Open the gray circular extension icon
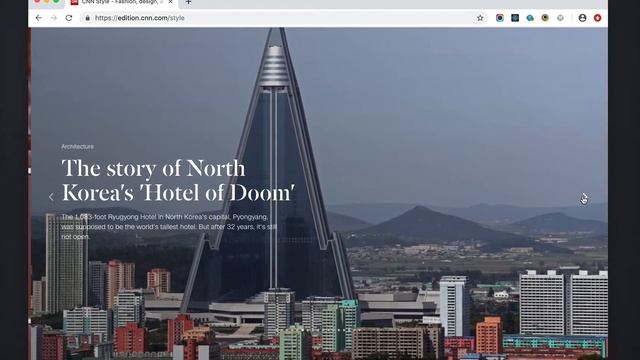Image resolution: width=640 pixels, height=360 pixels. click(560, 18)
